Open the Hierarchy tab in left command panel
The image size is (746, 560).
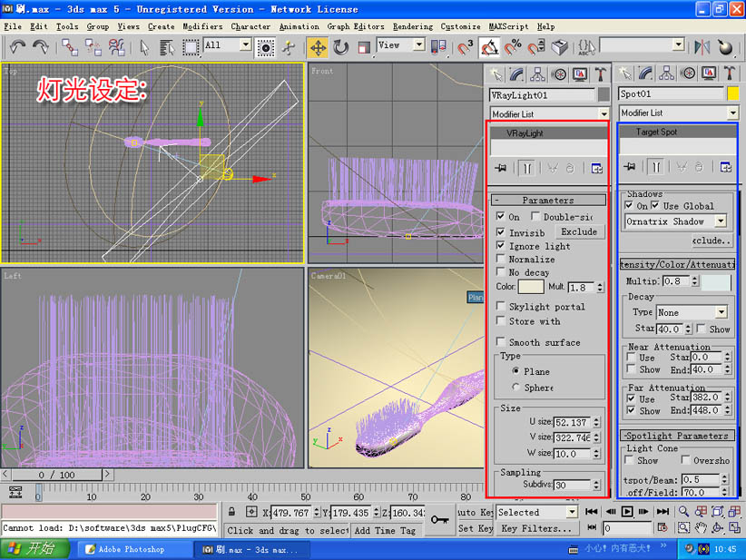[x=537, y=74]
